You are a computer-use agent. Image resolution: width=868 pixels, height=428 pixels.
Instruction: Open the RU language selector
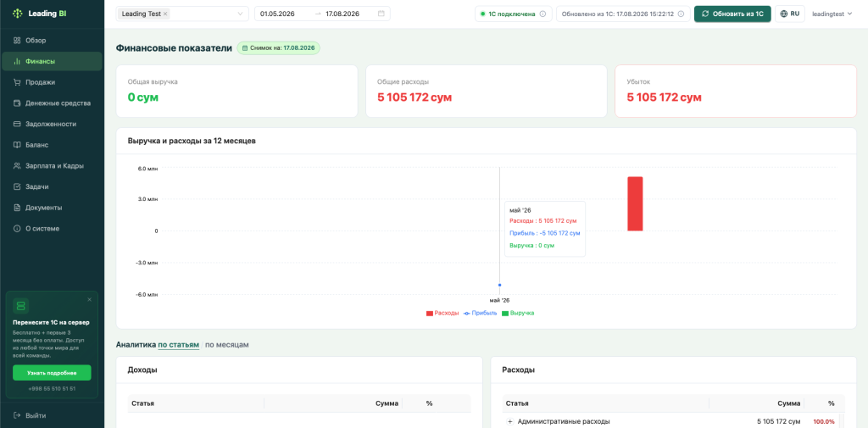790,14
